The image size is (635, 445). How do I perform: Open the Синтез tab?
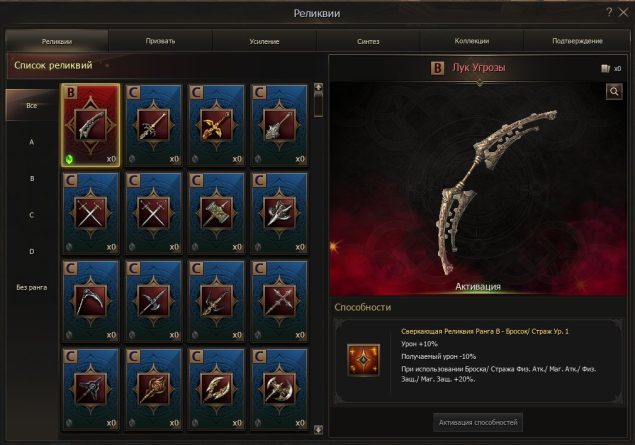[x=368, y=41]
